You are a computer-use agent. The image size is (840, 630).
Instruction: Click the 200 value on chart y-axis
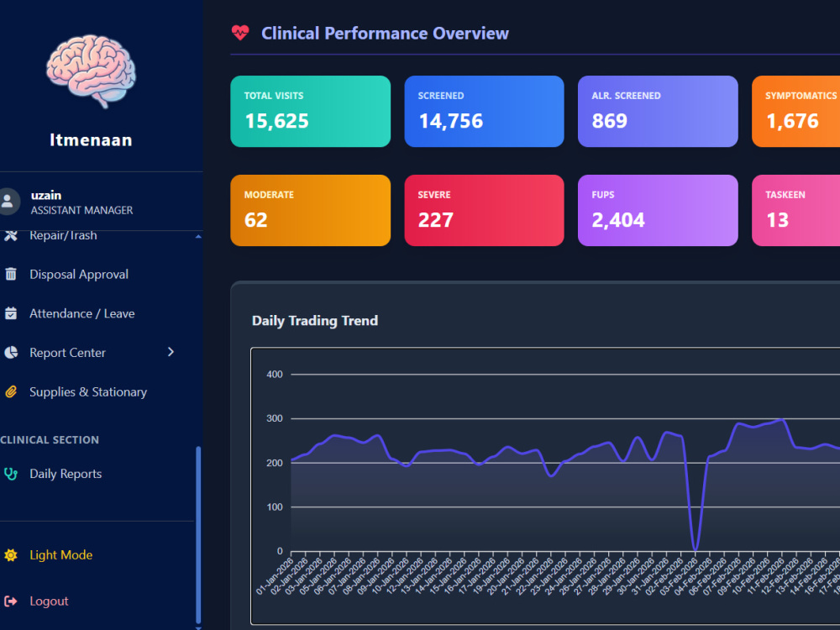pos(275,463)
